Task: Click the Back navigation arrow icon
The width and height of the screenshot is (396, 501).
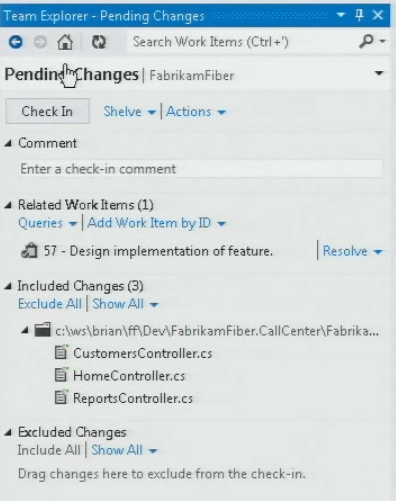Action: pos(15,42)
